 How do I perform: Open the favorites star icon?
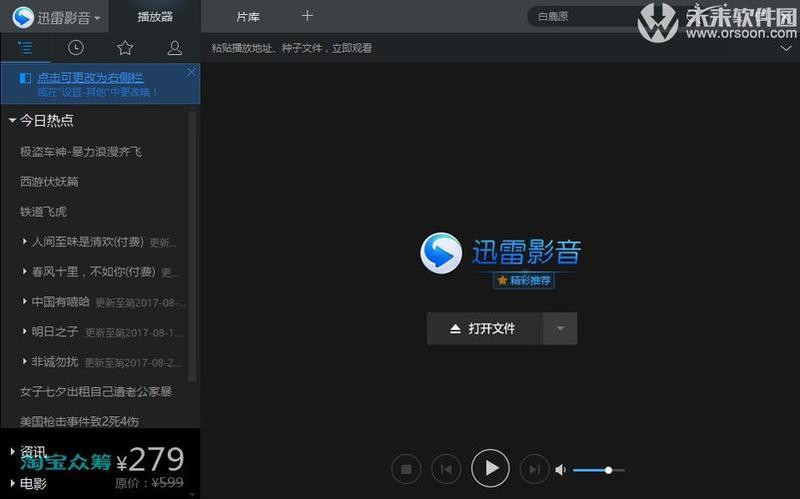tap(125, 48)
